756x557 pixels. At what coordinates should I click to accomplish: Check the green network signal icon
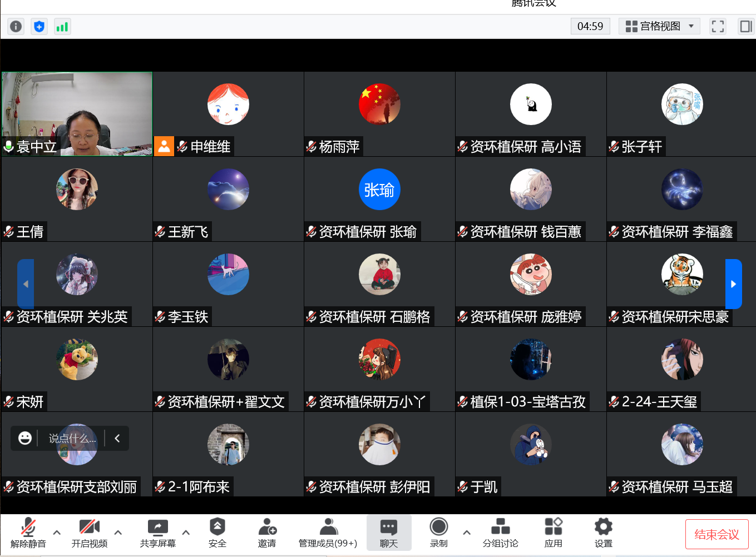(62, 26)
